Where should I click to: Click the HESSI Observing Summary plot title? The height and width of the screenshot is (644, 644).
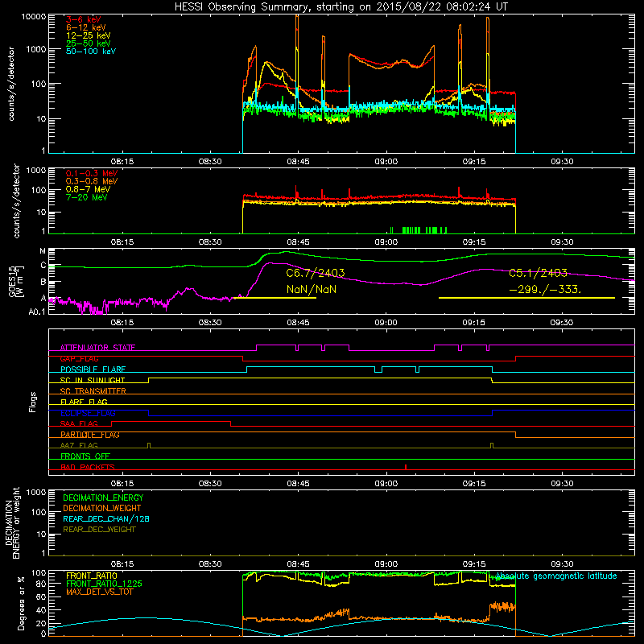click(x=341, y=7)
